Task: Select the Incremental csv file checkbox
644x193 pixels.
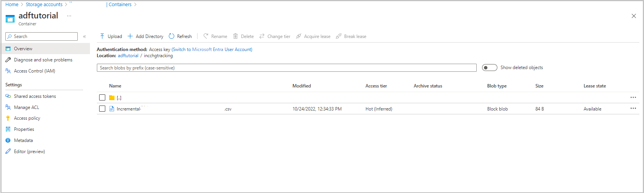Action: [x=102, y=109]
